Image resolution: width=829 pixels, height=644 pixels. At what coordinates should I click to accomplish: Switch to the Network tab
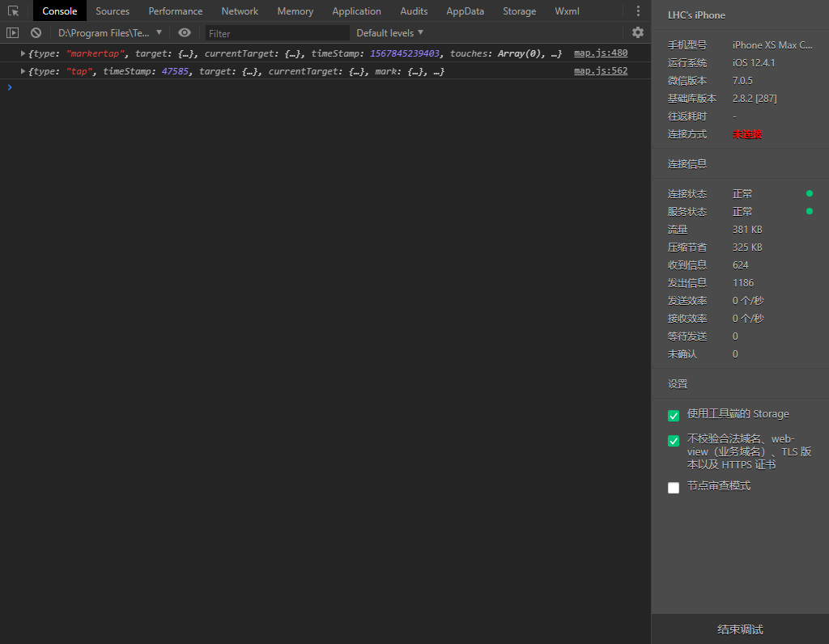[240, 11]
